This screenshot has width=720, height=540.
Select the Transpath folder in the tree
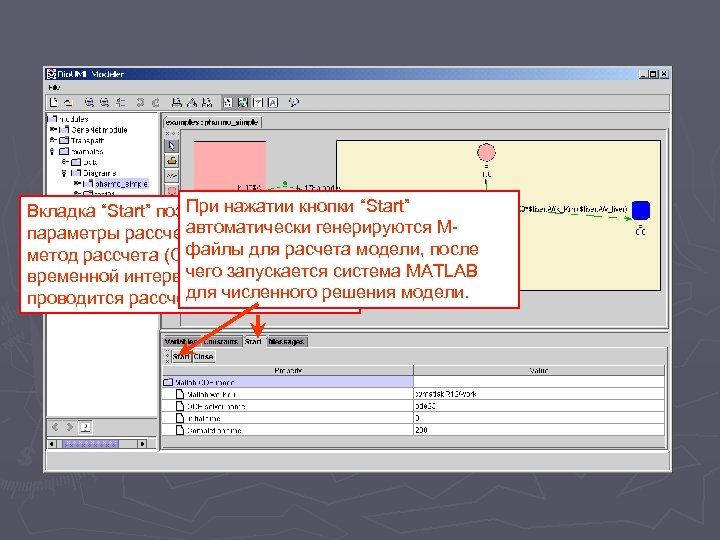82,141
